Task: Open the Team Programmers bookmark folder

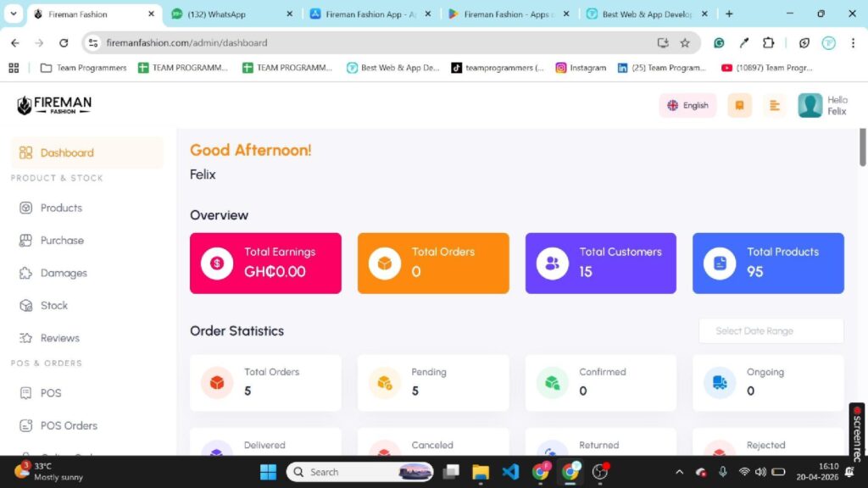Action: 84,68
